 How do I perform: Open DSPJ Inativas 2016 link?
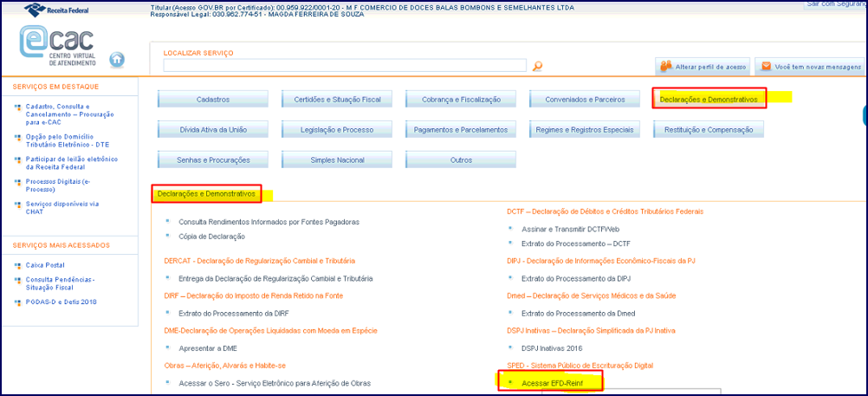[x=552, y=348]
